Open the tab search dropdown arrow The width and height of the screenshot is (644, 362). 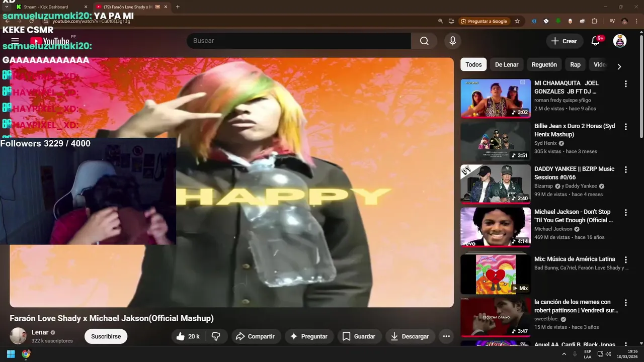(6, 7)
